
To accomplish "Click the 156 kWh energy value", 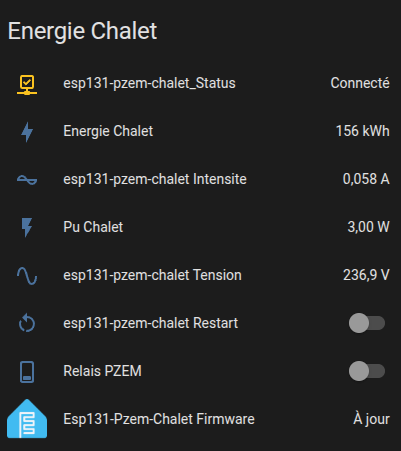I will [363, 131].
